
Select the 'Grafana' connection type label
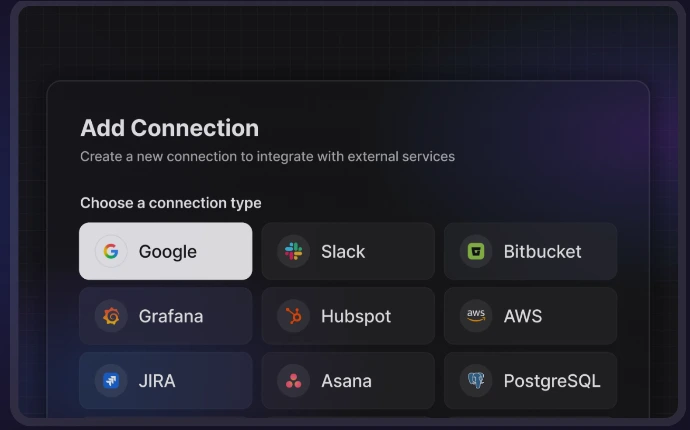(x=171, y=316)
